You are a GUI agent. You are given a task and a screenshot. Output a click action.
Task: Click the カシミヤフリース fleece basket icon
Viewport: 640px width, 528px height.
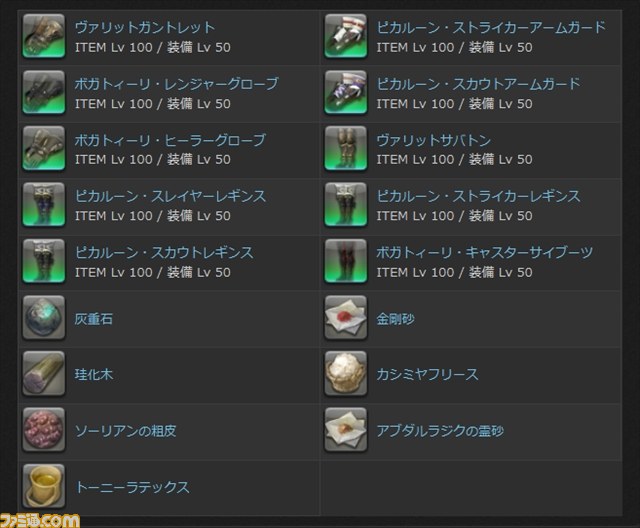click(346, 373)
